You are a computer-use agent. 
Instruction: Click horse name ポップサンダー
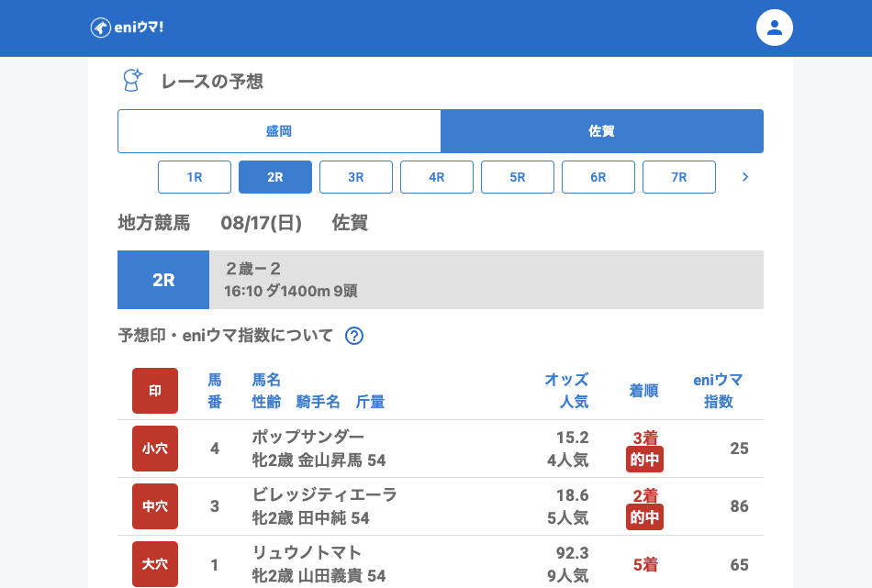coord(308,437)
